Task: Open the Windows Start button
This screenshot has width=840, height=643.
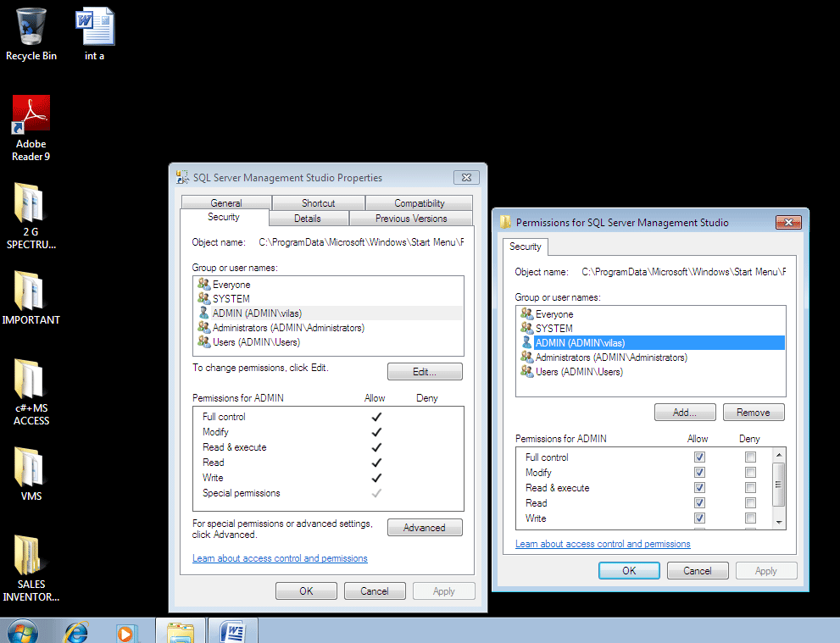Action: tap(23, 631)
